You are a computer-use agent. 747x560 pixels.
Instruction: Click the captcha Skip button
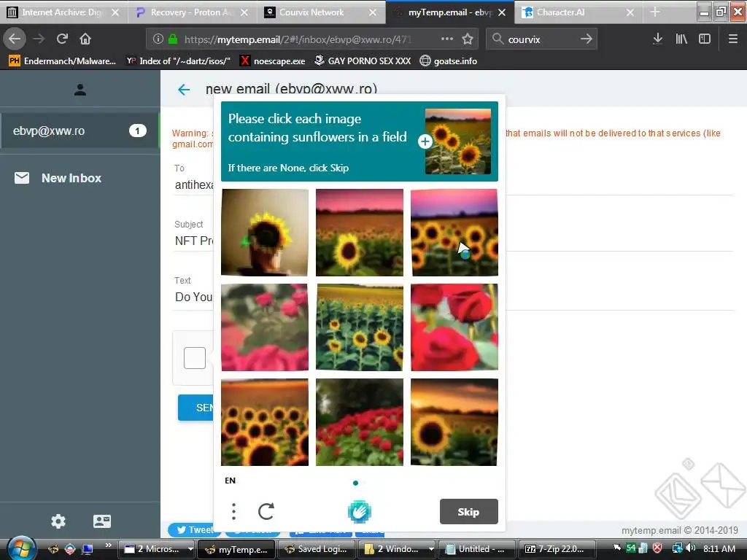[x=469, y=511]
